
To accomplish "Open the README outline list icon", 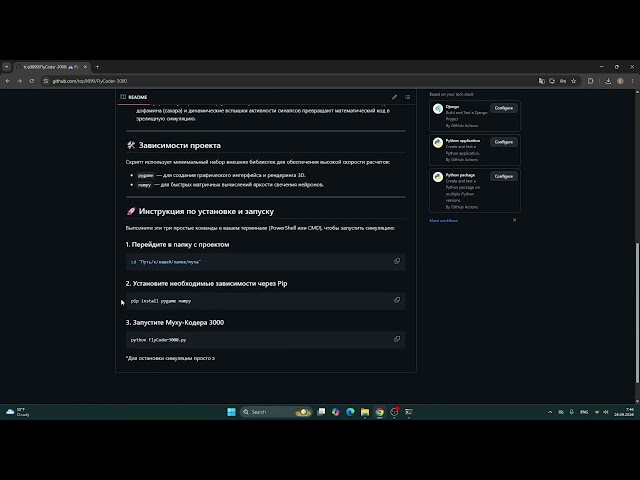I will 407,97.
